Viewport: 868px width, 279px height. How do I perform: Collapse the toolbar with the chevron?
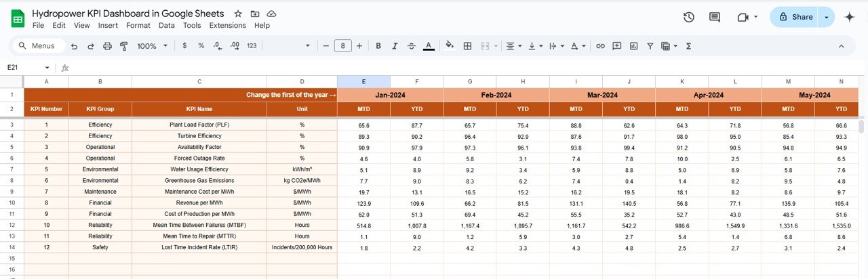pyautogui.click(x=842, y=46)
